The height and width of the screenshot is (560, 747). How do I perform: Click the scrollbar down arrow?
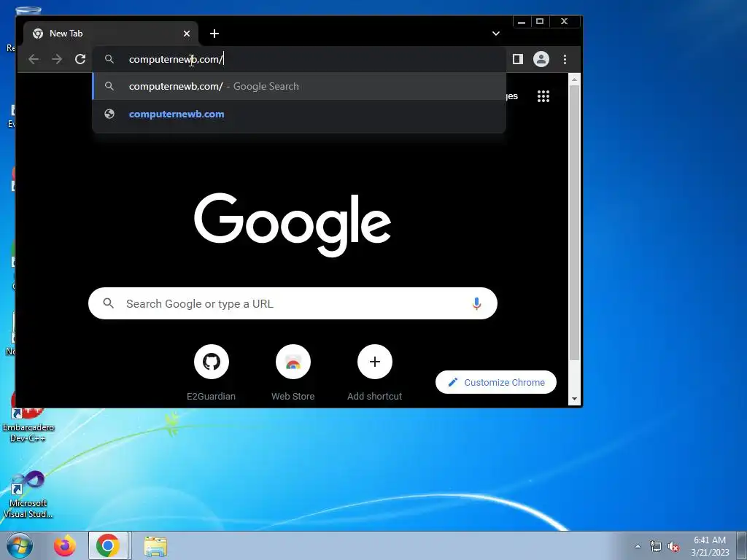pos(574,399)
